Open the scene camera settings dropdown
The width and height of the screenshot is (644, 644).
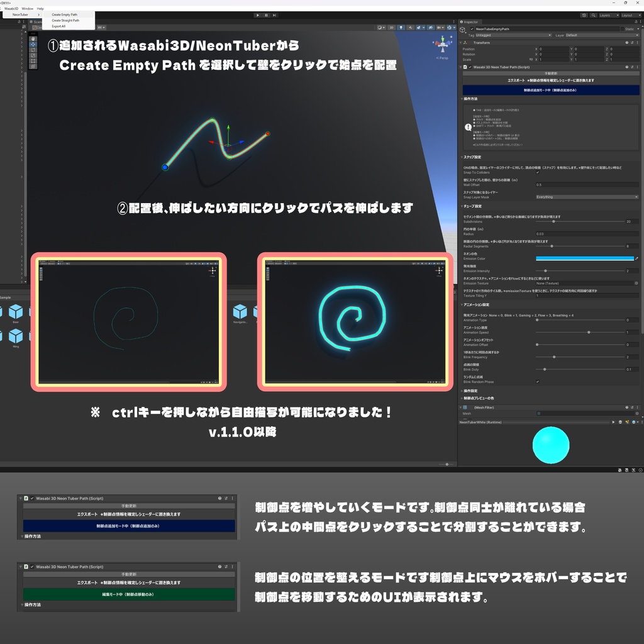(x=440, y=28)
